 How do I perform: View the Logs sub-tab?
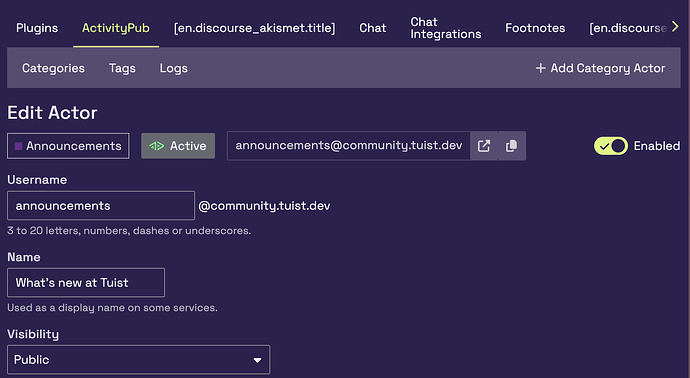pyautogui.click(x=173, y=68)
